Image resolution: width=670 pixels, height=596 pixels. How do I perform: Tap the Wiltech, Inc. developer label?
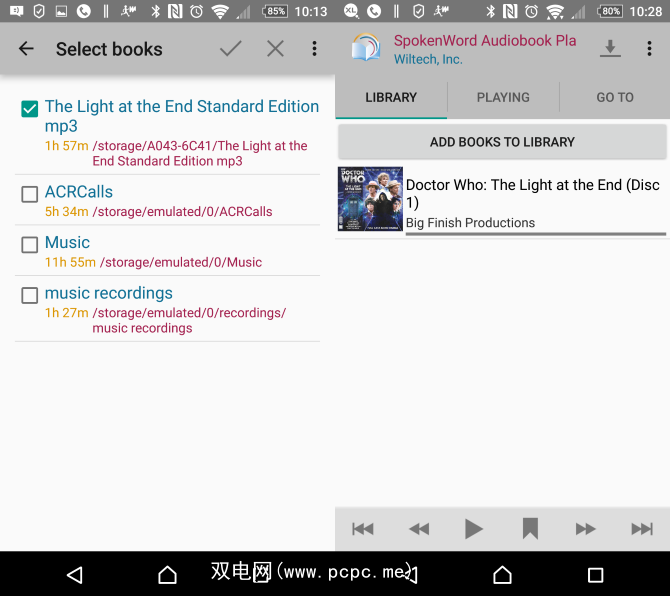pos(428,59)
